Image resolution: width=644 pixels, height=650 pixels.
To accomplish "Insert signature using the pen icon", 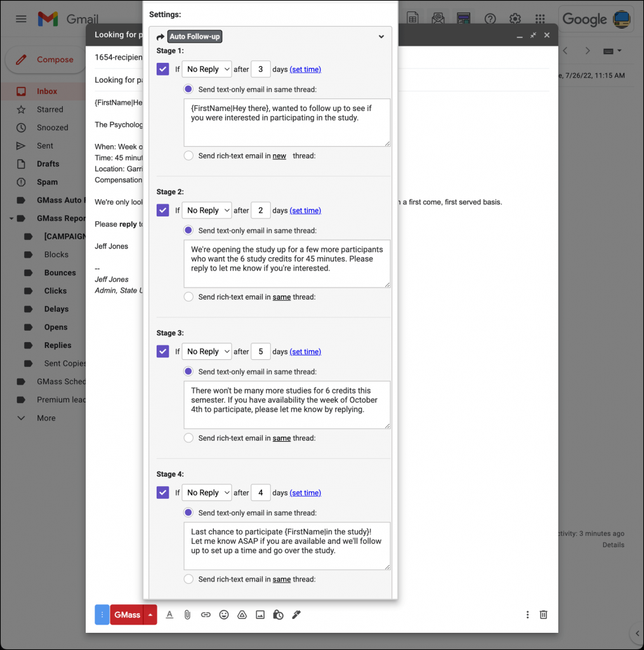I will coord(296,614).
